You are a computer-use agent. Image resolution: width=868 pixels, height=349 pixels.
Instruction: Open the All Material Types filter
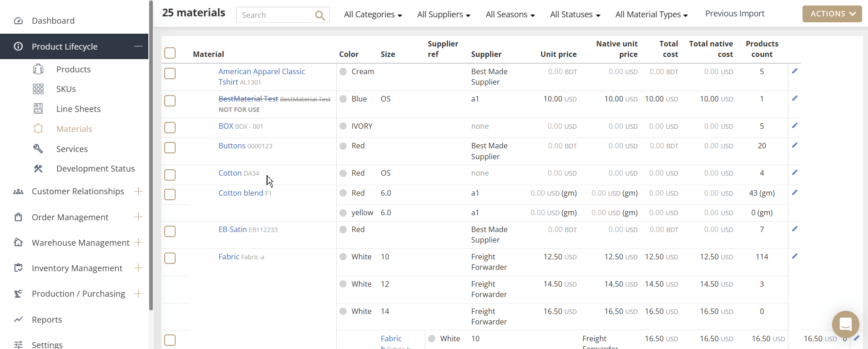point(651,15)
